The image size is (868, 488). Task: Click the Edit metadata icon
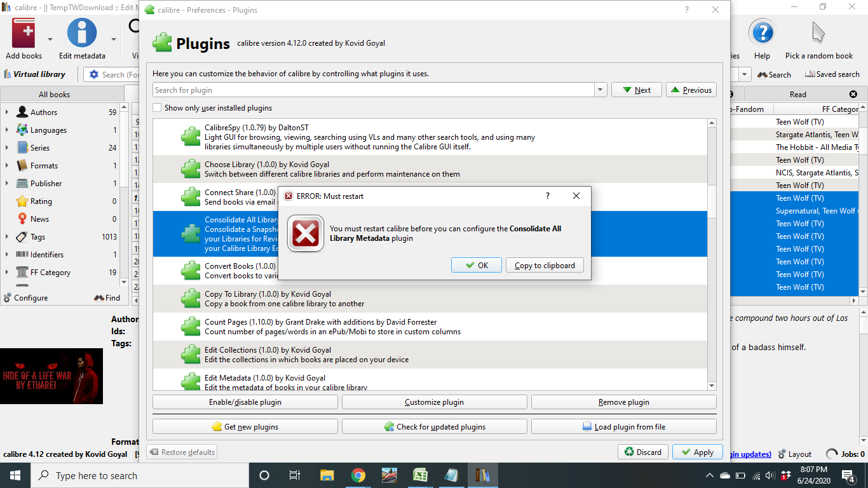[x=82, y=33]
